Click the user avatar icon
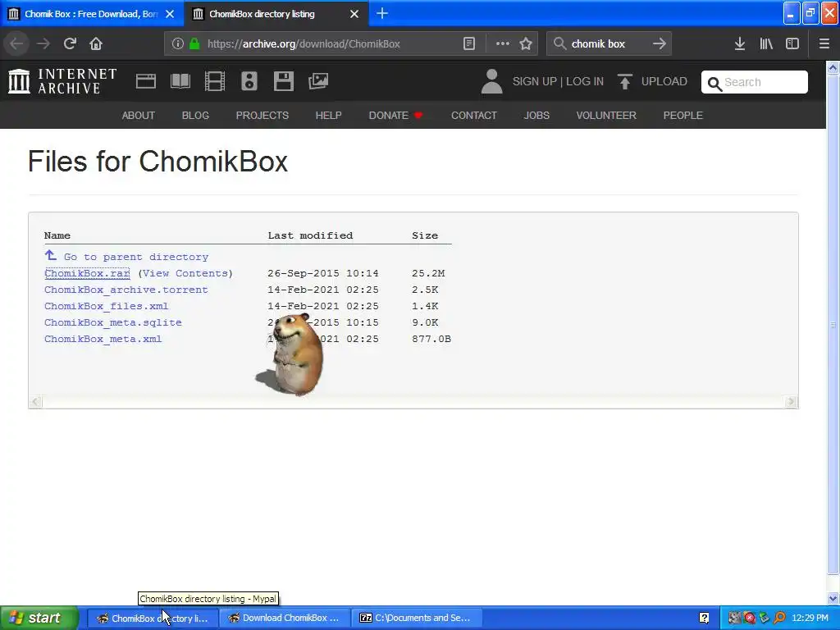The width and height of the screenshot is (840, 630). point(491,81)
